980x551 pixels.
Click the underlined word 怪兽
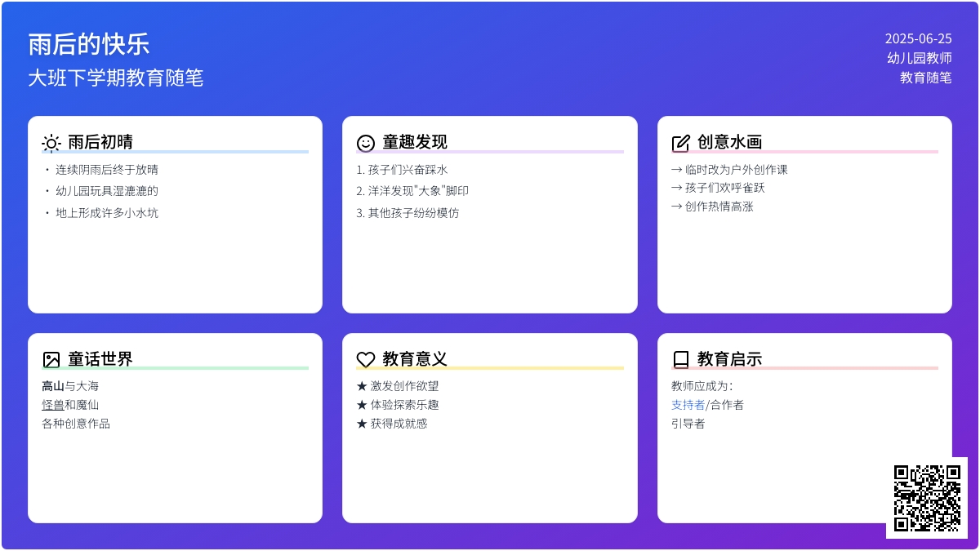click(53, 405)
